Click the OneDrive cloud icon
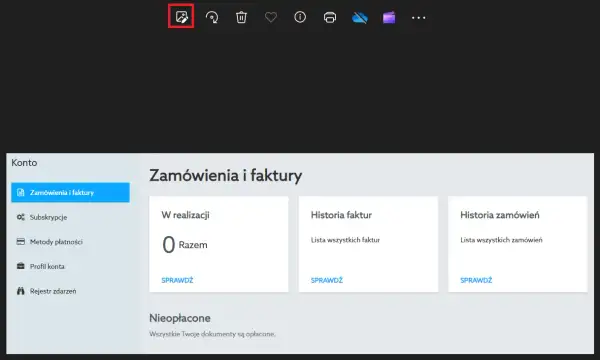 point(360,18)
